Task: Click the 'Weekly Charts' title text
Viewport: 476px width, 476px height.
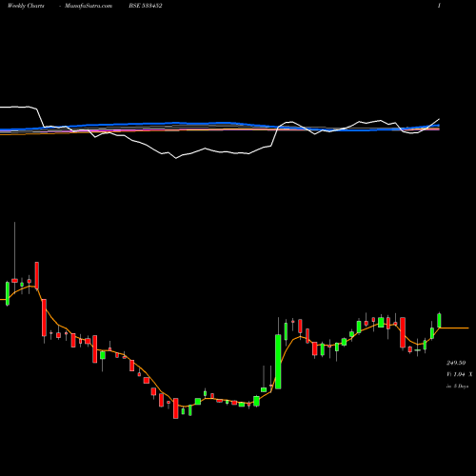Action: 26,6
